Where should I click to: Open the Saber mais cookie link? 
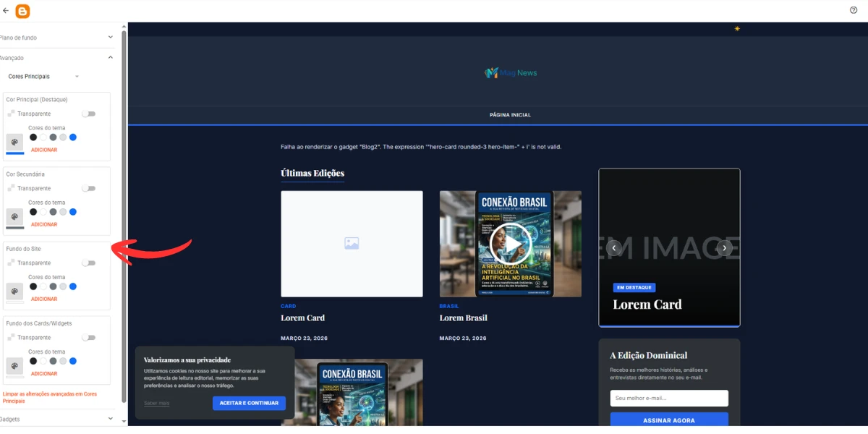156,403
